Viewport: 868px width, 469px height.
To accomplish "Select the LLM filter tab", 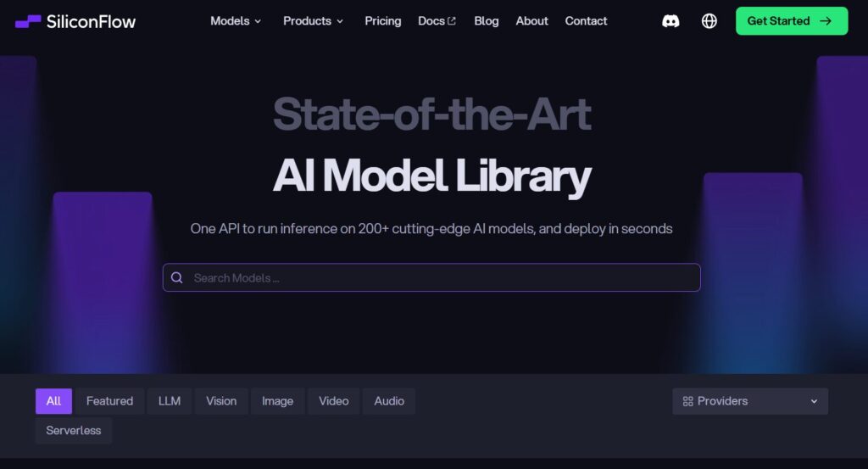I will [170, 401].
